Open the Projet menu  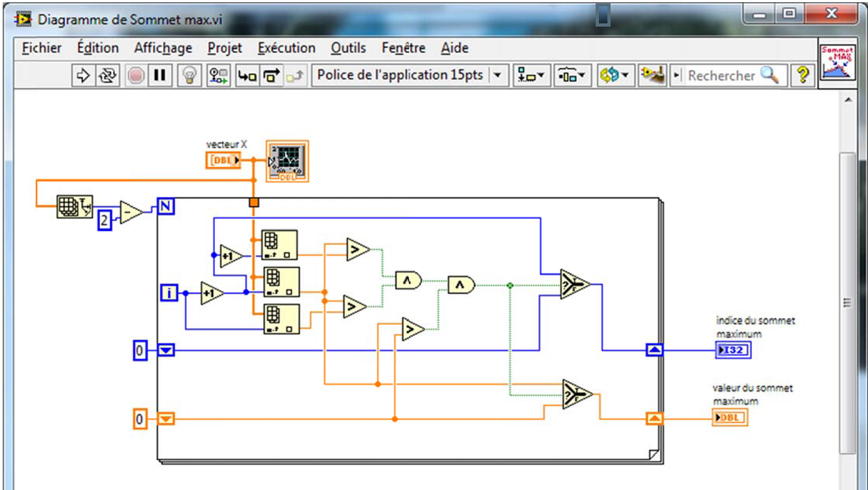tap(225, 48)
